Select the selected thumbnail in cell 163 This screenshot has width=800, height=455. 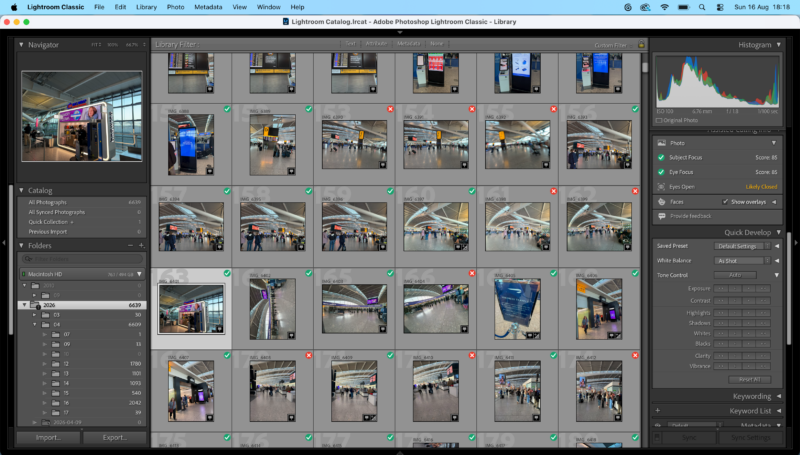191,309
